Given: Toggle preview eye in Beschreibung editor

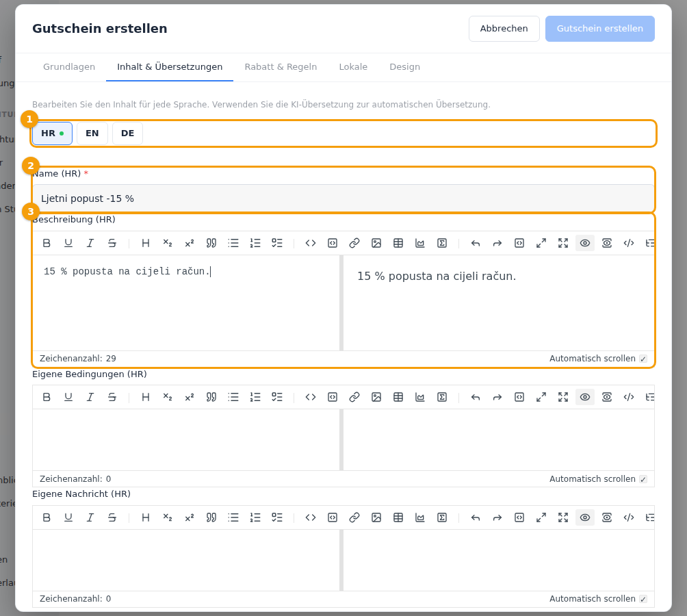Looking at the screenshot, I should click(x=585, y=243).
